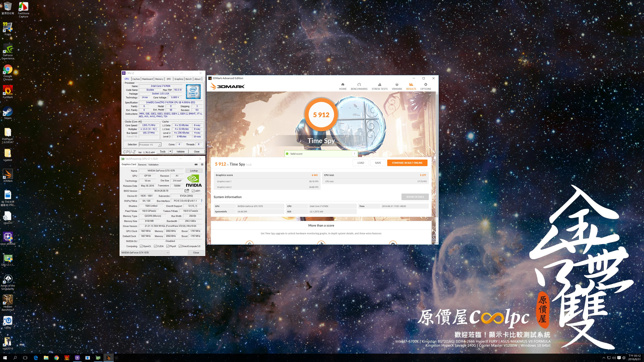Toggle the OpenCL checkbox in GPU-Z
Screen dimensions: 644x362
tap(141, 246)
